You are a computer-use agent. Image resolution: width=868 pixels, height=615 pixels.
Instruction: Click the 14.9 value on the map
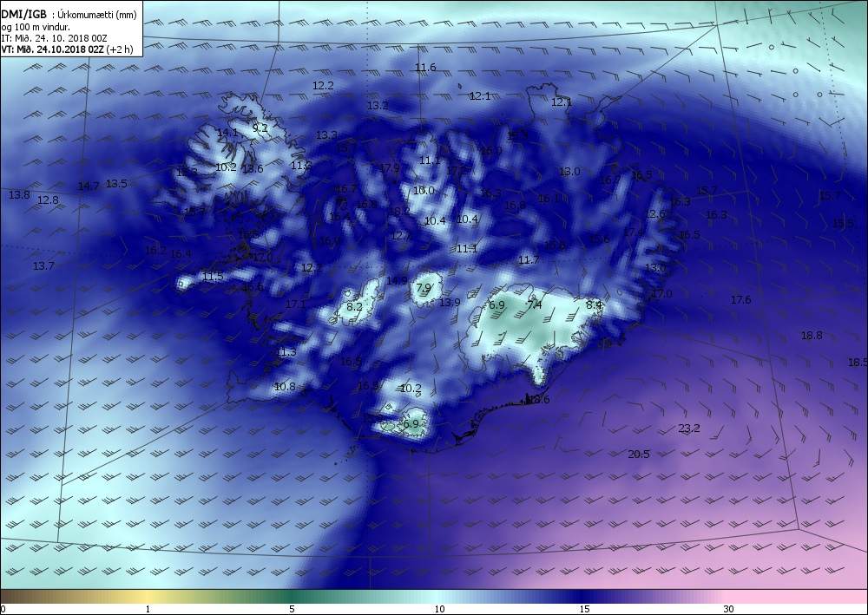pyautogui.click(x=397, y=281)
